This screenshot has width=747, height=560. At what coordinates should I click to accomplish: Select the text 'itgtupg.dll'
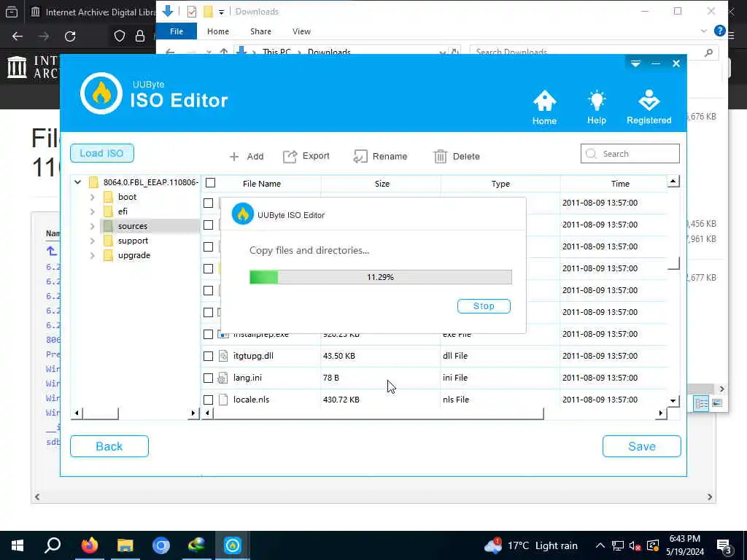(x=253, y=356)
